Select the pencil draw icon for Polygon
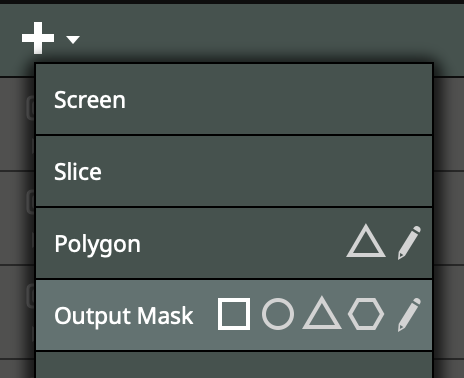 pos(409,243)
